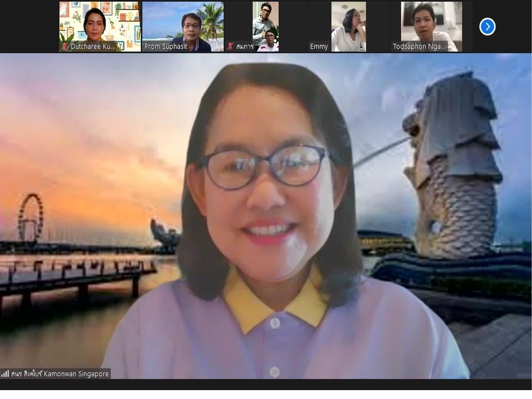Click the network signal bars icon
This screenshot has height=399, width=532.
click(5, 374)
